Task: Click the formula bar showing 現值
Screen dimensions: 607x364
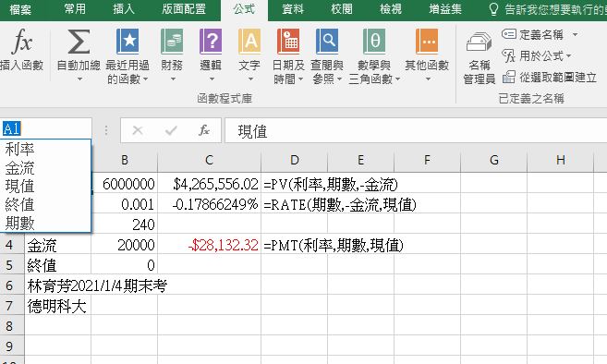Action: 416,131
